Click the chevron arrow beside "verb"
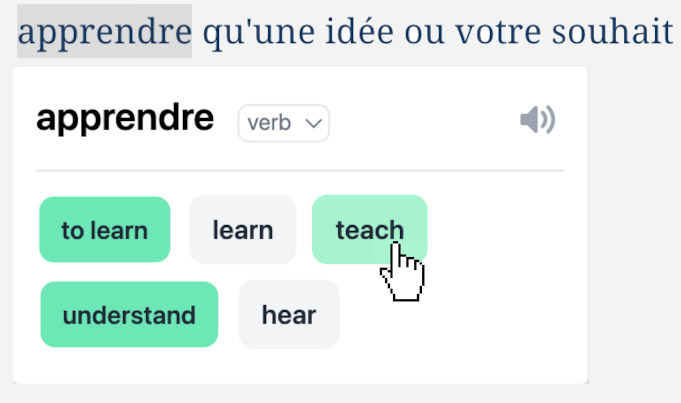The image size is (681, 403). (x=314, y=123)
